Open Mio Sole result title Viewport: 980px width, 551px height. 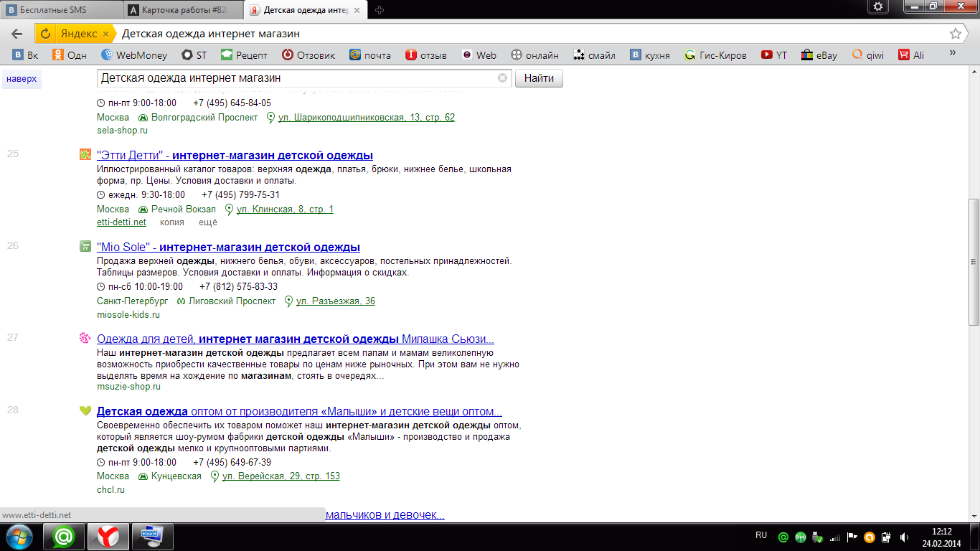click(228, 247)
